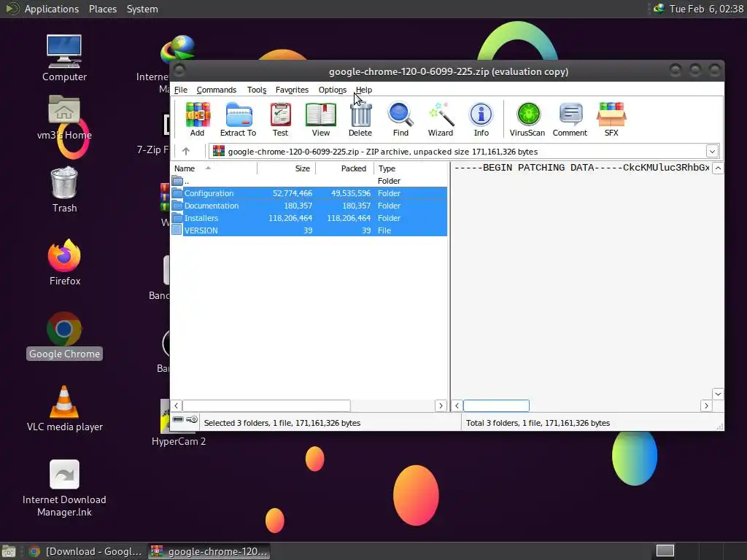Click 'Total 3 folders, 1 file' status text

click(x=538, y=423)
